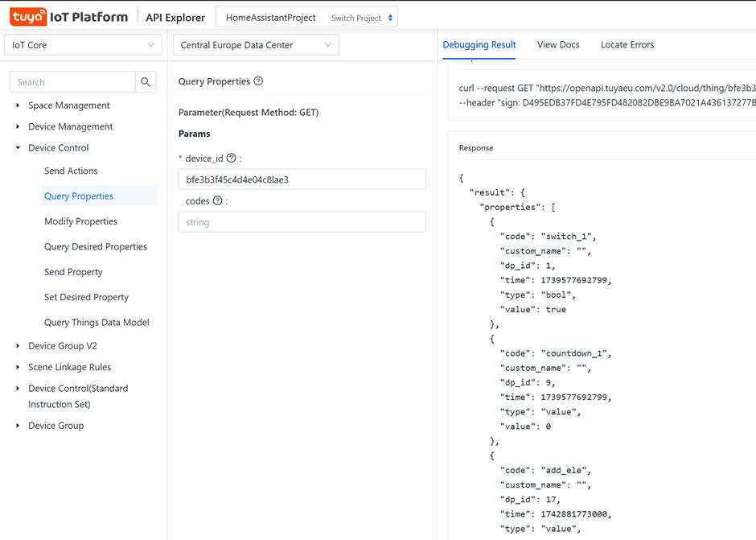
Task: Open Central Europe Data Center dropdown
Action: pos(256,45)
